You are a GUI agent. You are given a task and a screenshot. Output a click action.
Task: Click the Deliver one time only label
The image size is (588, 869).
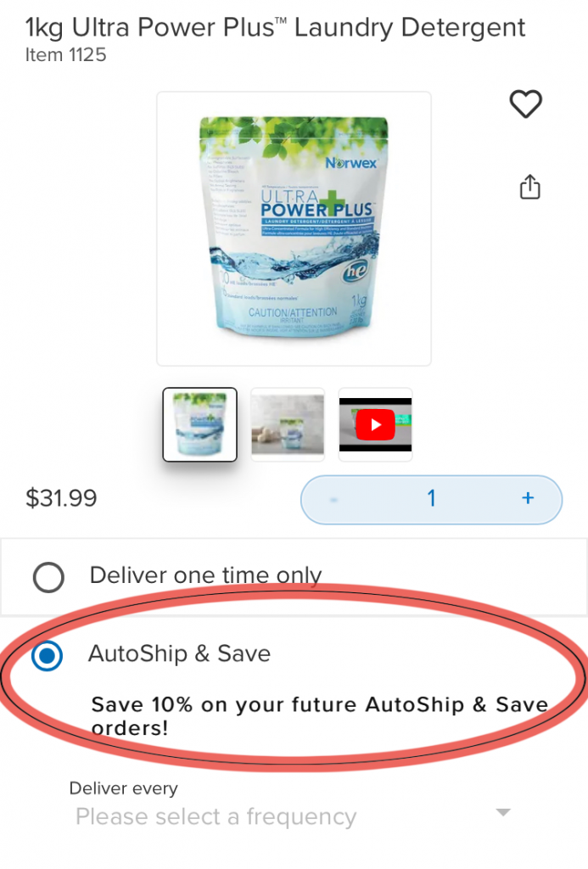coord(205,575)
